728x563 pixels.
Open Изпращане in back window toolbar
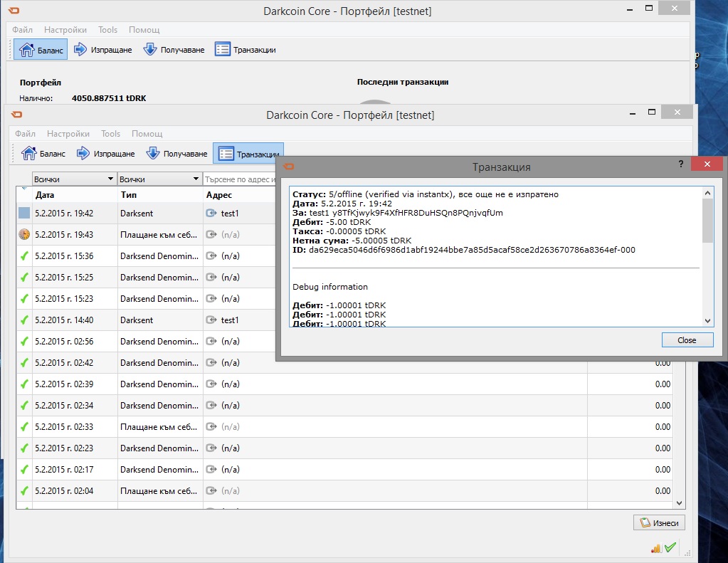click(x=103, y=50)
